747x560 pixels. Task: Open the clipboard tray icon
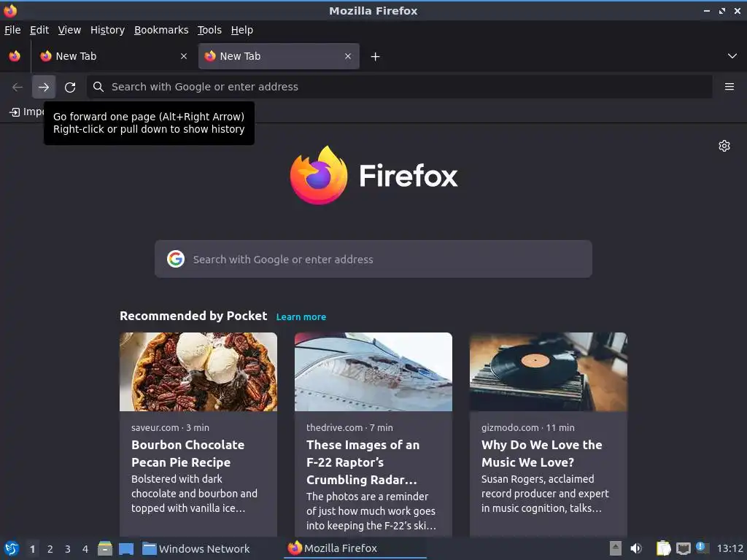[664, 548]
